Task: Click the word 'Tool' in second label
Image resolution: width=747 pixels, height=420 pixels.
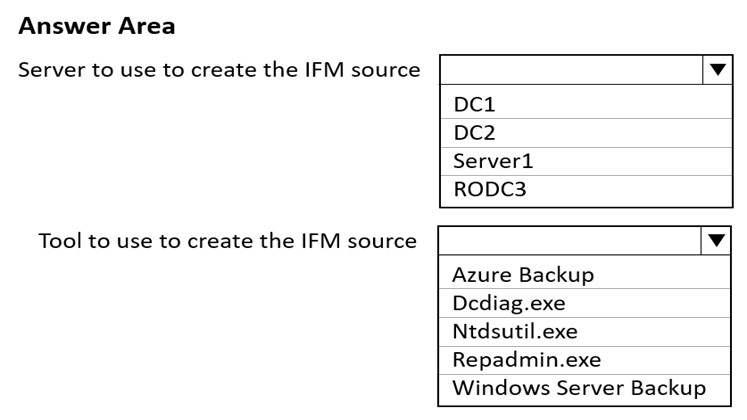Action: (x=60, y=241)
